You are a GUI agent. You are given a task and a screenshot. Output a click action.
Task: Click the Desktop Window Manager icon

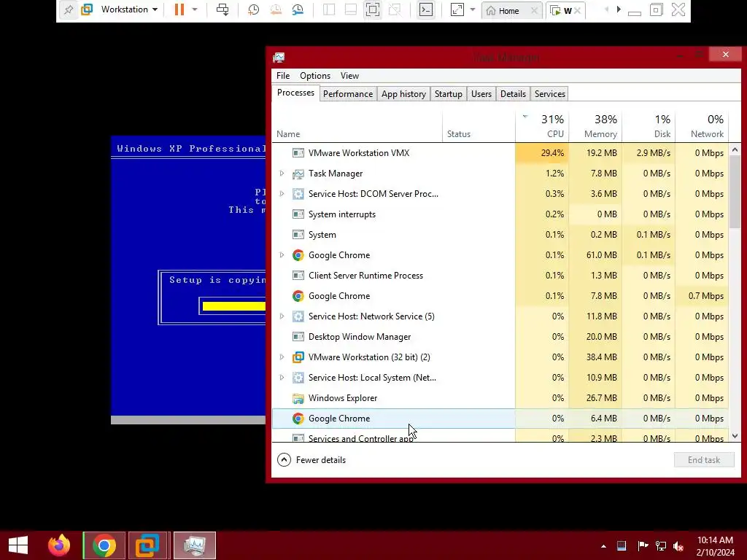pos(298,337)
